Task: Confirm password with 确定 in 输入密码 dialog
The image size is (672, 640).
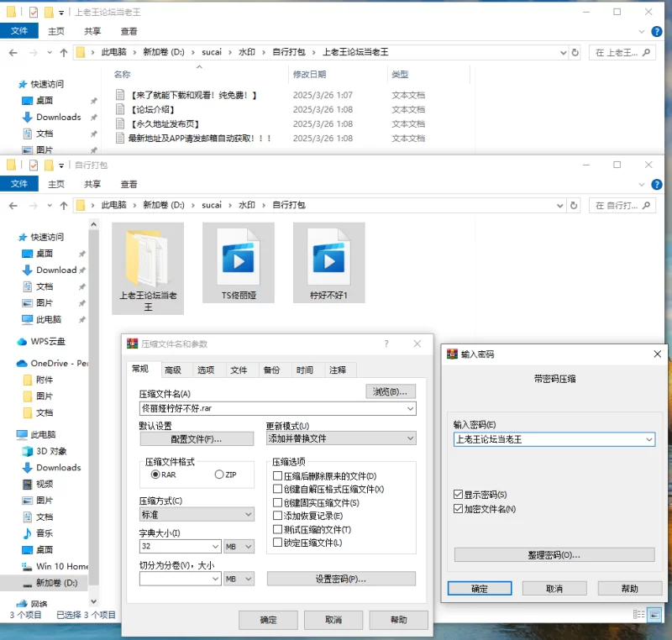Action: (x=480, y=589)
